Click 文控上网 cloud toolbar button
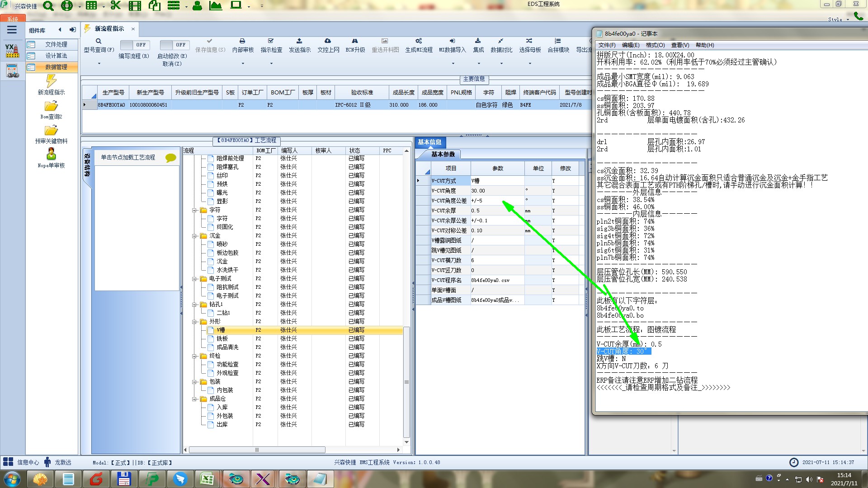The height and width of the screenshot is (488, 868). [x=328, y=46]
